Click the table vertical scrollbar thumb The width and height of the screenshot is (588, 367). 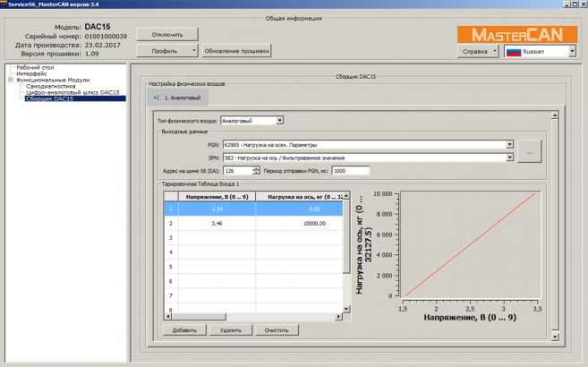tap(346, 236)
